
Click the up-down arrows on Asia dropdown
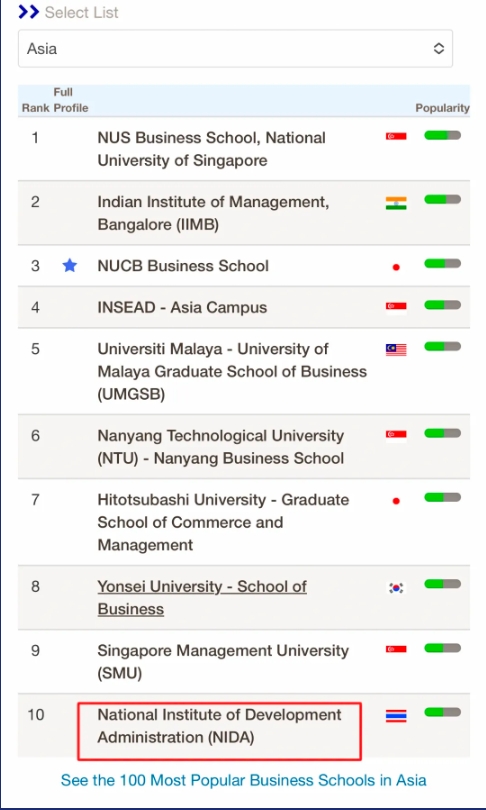pos(438,49)
